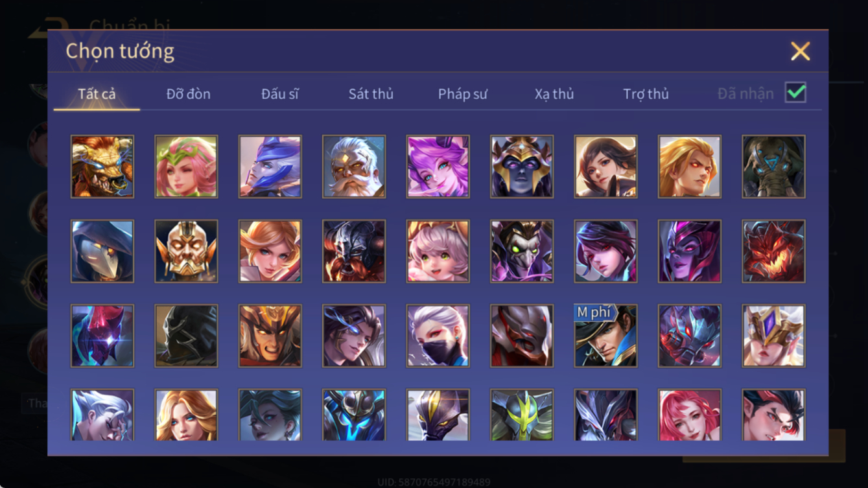Image resolution: width=868 pixels, height=488 pixels.
Task: Toggle the Đã nhận checkbox
Action: pyautogui.click(x=795, y=93)
